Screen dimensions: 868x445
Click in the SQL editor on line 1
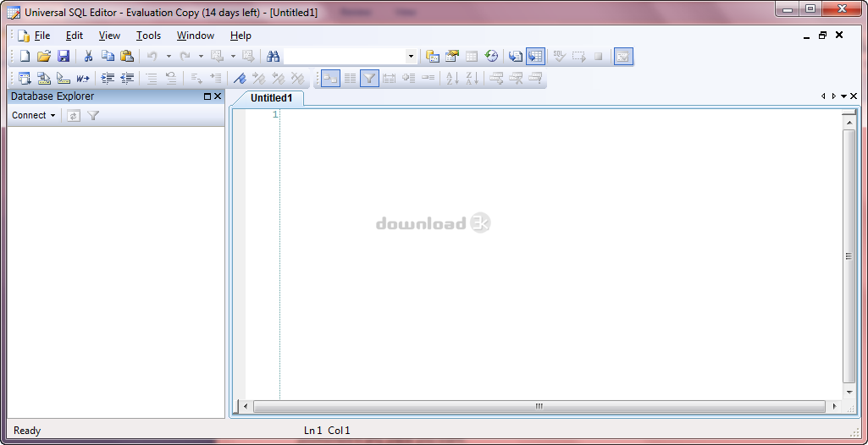561,115
